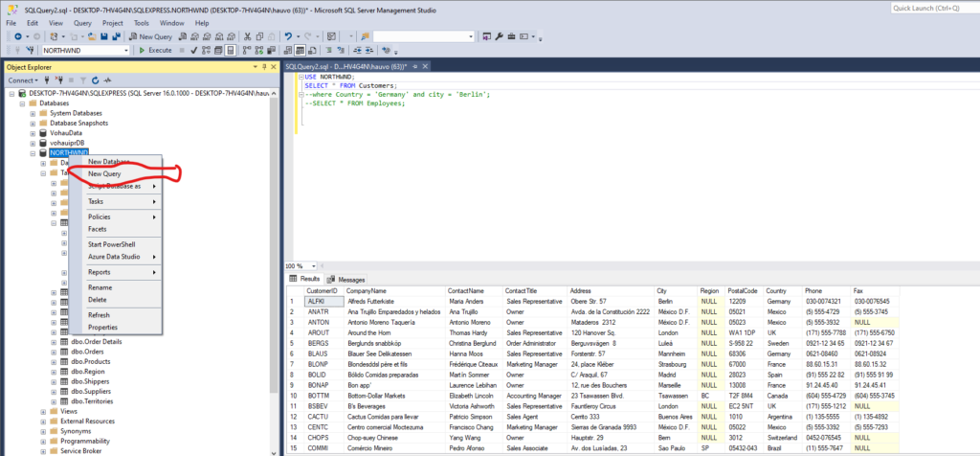Click Disconnect plug icon in Object Explorer
The width and height of the screenshot is (980, 456).
pyautogui.click(x=60, y=80)
